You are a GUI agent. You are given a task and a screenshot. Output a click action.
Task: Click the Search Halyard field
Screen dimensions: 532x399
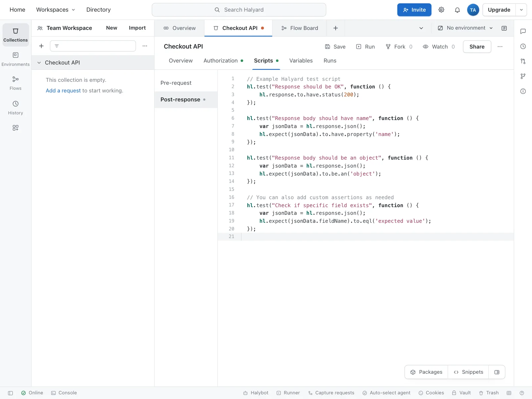tap(239, 10)
